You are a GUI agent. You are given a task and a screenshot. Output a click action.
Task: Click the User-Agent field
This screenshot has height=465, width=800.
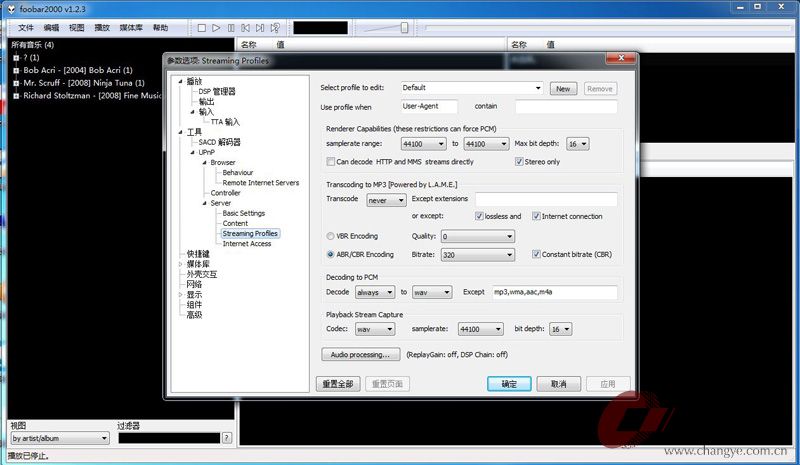click(429, 106)
